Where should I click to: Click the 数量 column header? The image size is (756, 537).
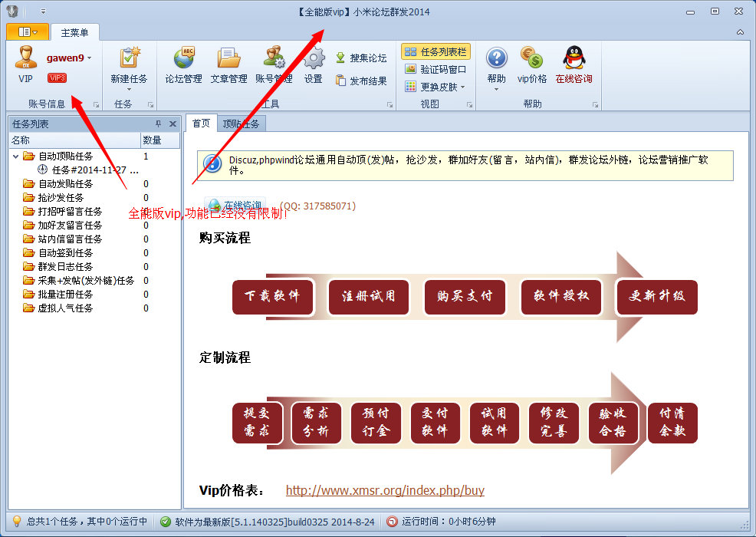coord(160,140)
